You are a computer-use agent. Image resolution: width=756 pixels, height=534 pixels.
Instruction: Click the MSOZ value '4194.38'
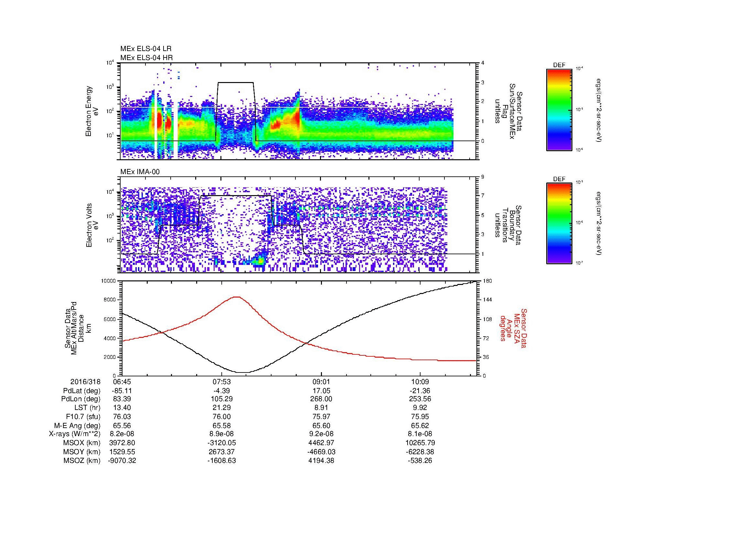(321, 461)
